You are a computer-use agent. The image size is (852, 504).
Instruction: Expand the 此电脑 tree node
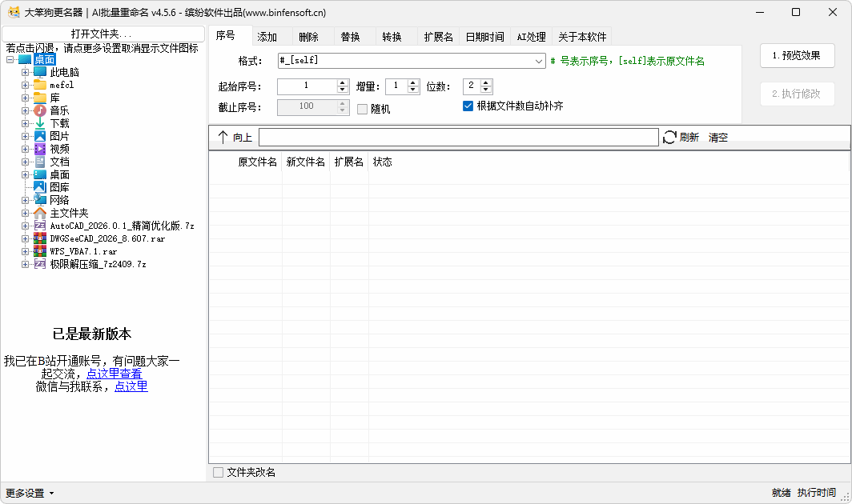[25, 72]
